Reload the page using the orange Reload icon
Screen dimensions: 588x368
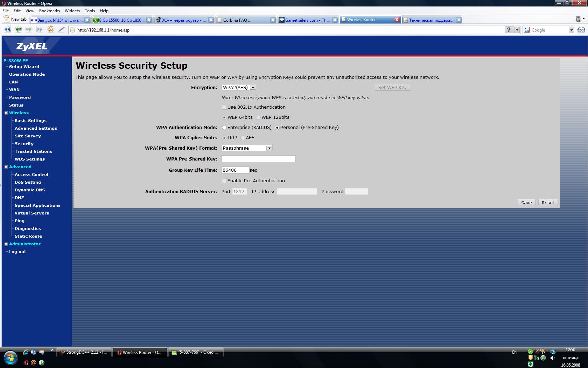51,29
